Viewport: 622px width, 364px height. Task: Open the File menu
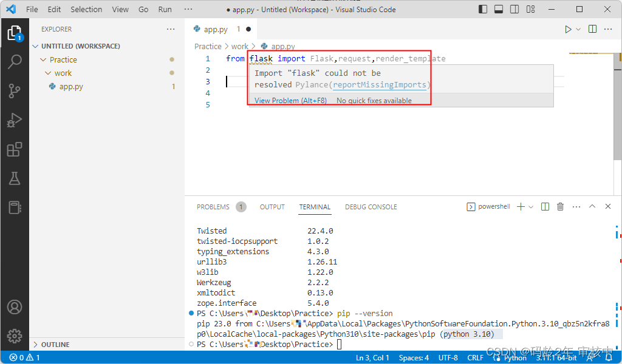click(x=32, y=9)
